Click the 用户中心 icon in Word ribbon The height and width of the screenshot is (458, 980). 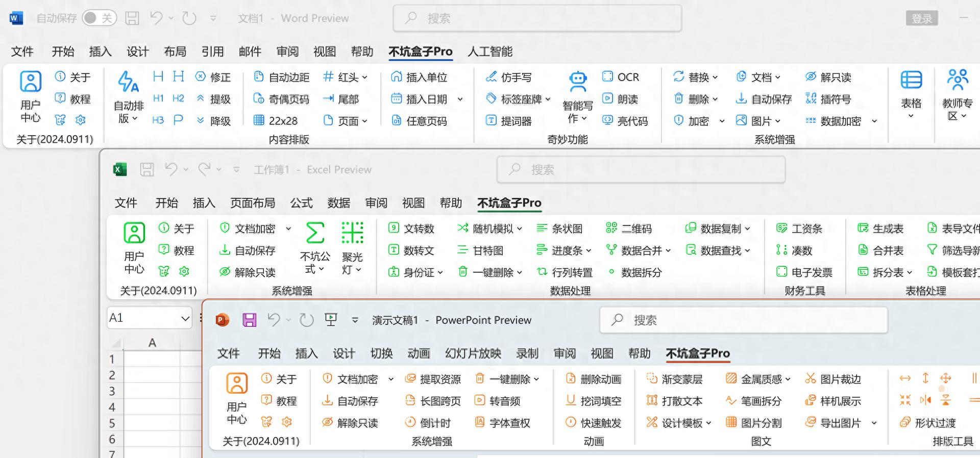[x=31, y=82]
